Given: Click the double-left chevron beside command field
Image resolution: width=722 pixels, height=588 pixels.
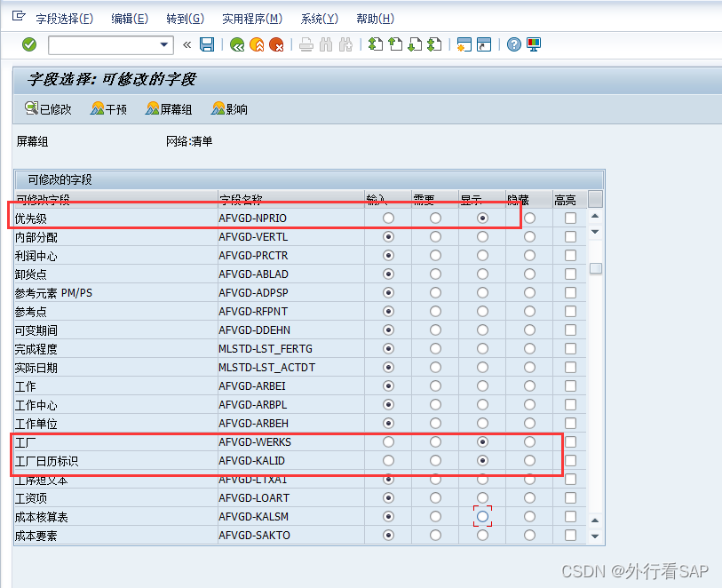Looking at the screenshot, I should [186, 44].
